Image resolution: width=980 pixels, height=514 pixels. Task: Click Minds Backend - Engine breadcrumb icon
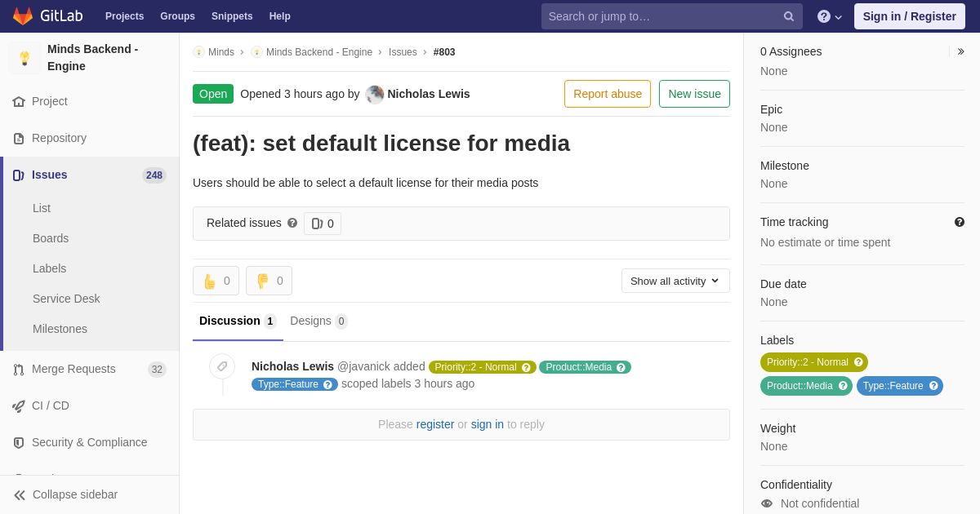(x=256, y=52)
